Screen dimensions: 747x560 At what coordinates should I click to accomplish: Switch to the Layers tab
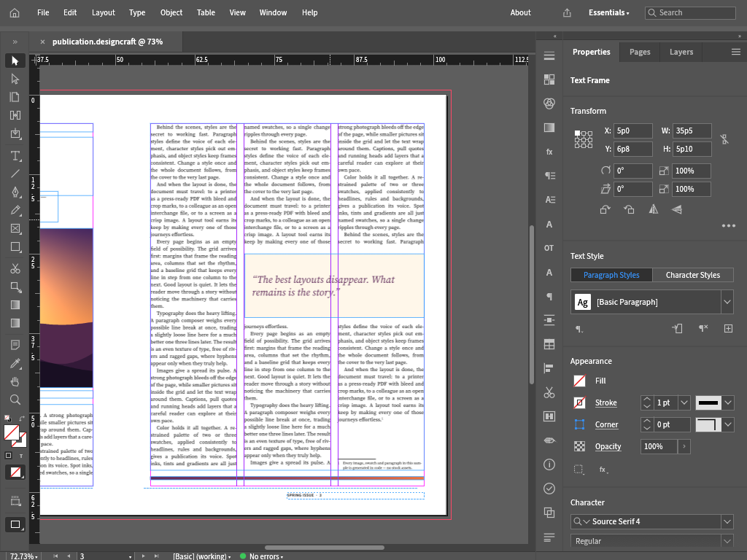tap(681, 52)
